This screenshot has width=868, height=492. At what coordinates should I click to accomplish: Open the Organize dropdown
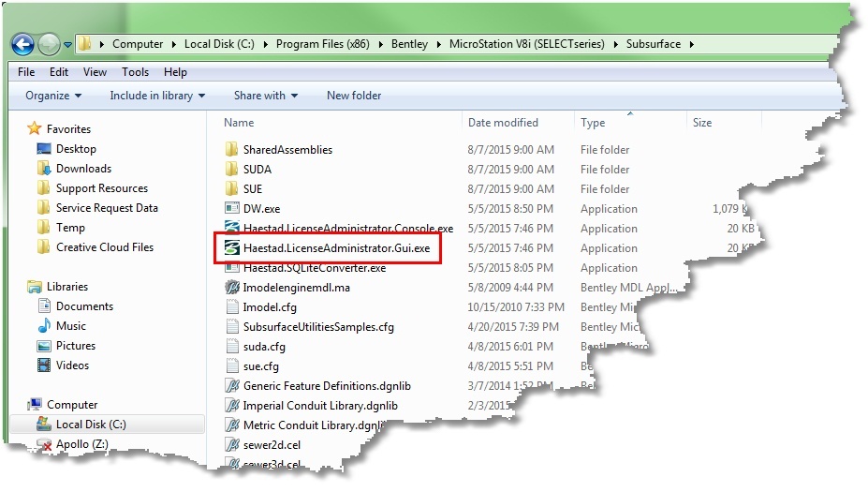click(x=53, y=96)
